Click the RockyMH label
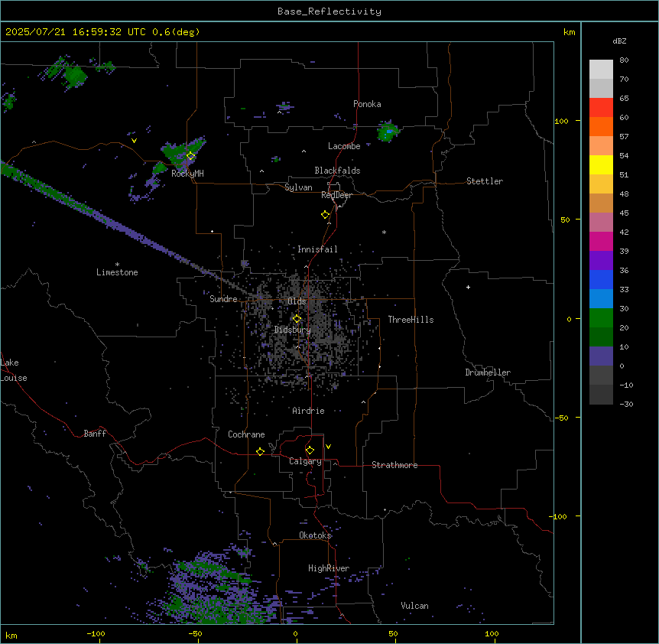Viewport: 659px width, 644px height. [187, 174]
